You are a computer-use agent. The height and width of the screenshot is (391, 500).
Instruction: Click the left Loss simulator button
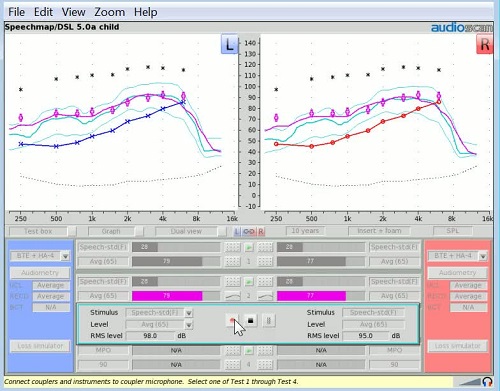[40, 346]
